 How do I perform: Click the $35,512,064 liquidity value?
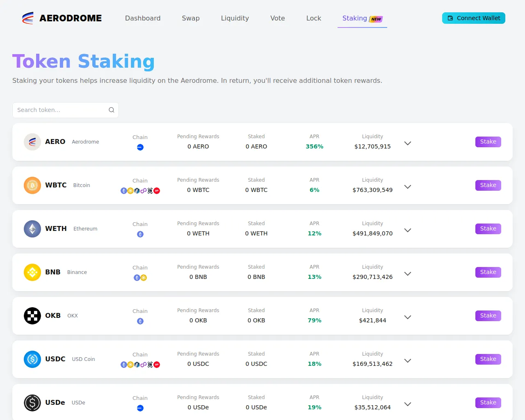[372, 407]
